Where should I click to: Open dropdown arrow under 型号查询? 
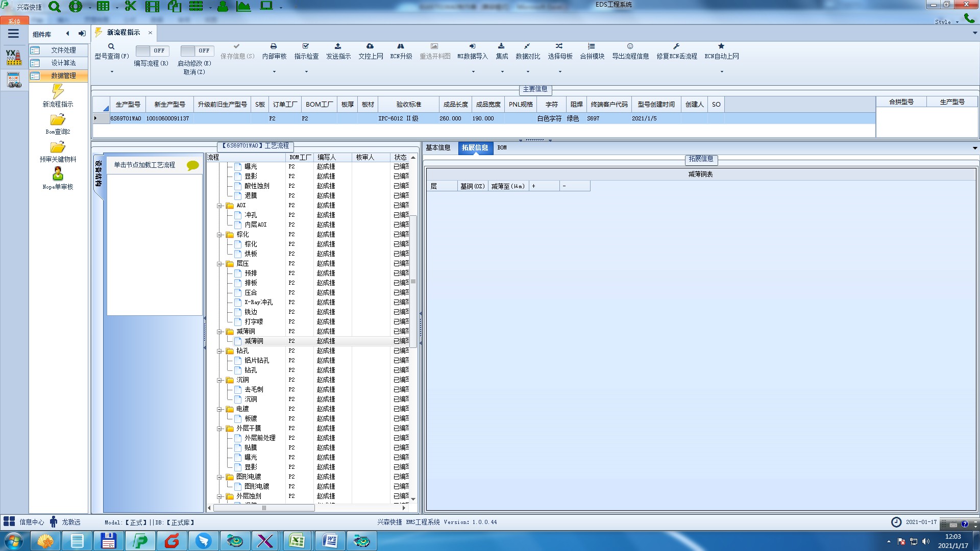[x=112, y=71]
